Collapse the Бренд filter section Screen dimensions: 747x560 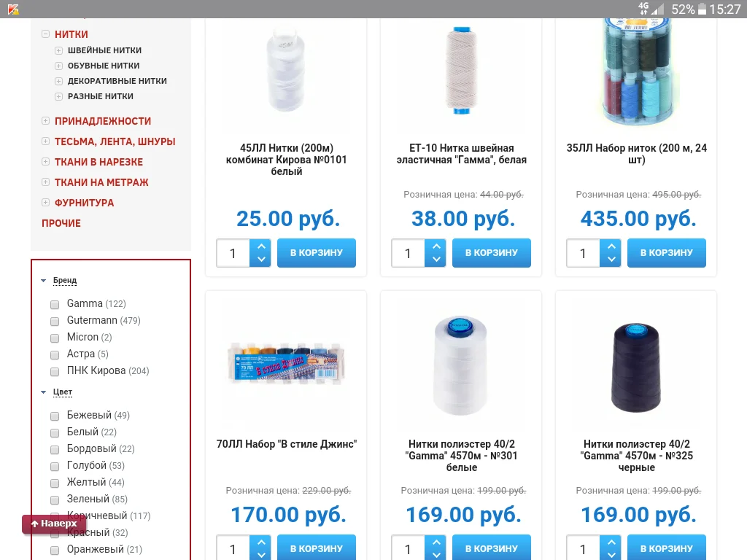[65, 280]
